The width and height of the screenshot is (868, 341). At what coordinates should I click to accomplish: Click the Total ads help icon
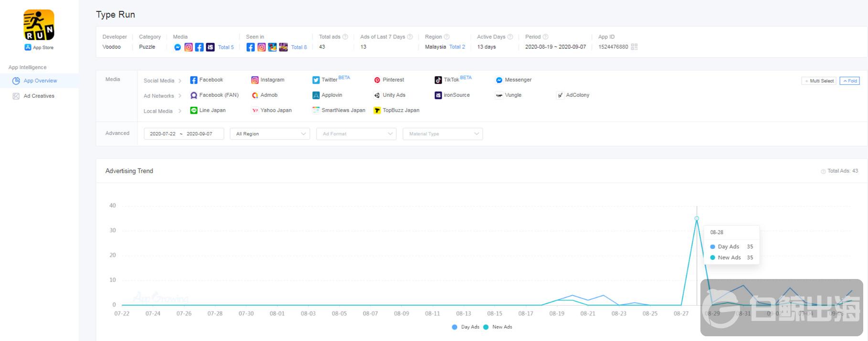345,37
